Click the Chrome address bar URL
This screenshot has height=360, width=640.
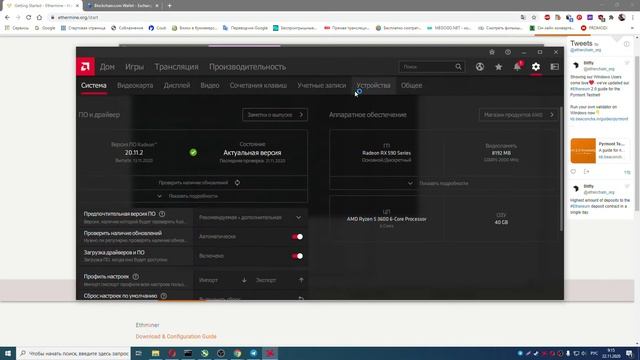tap(78, 18)
